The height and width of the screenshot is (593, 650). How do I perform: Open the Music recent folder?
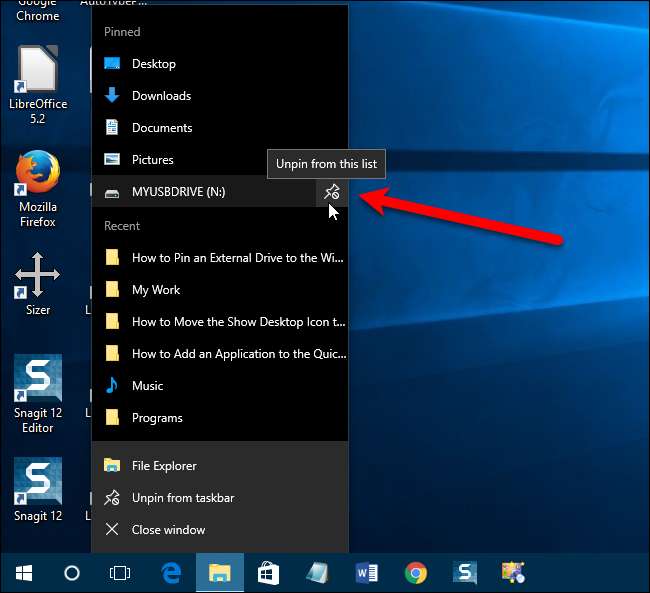click(x=147, y=386)
